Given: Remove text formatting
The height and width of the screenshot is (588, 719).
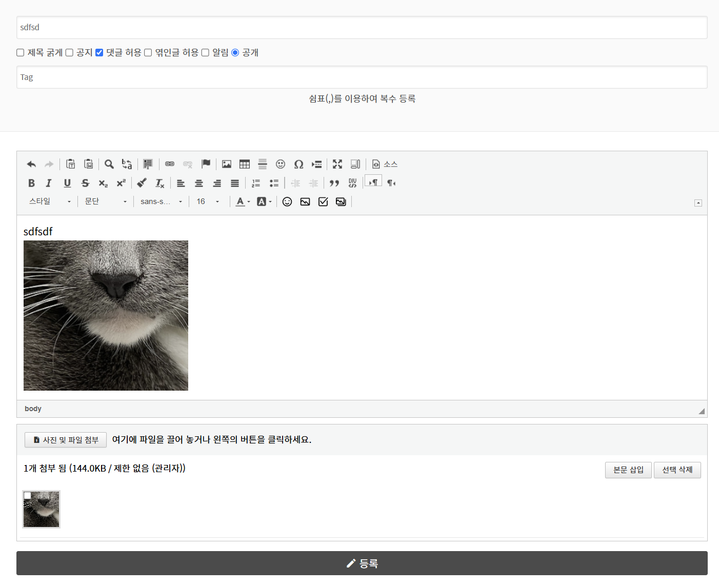Looking at the screenshot, I should [160, 183].
